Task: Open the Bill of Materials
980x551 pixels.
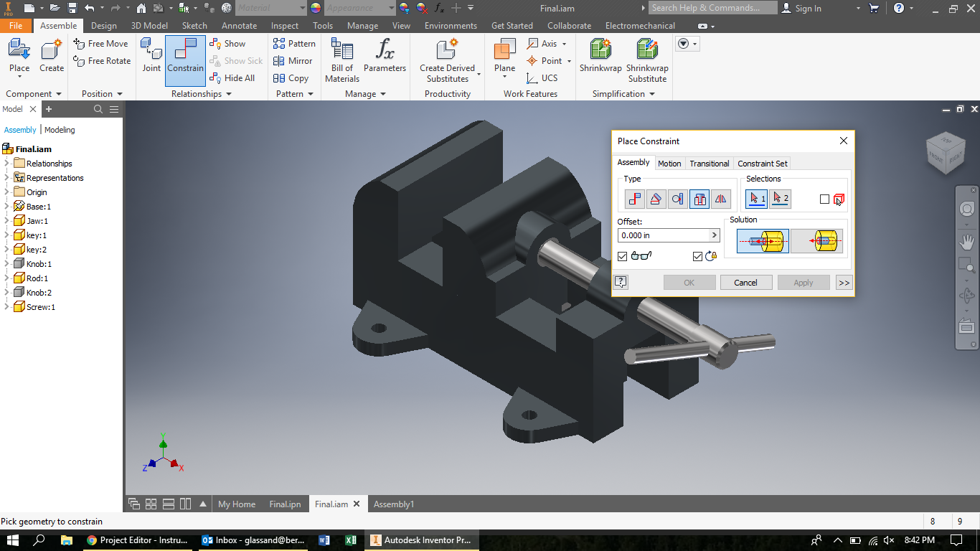Action: [x=342, y=60]
